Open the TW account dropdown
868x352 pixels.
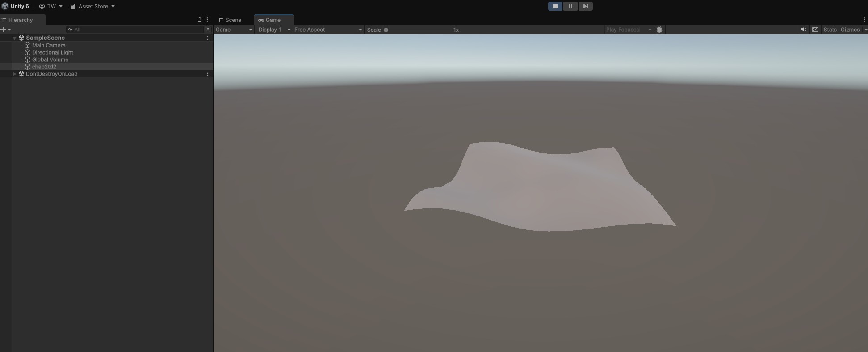[x=50, y=6]
